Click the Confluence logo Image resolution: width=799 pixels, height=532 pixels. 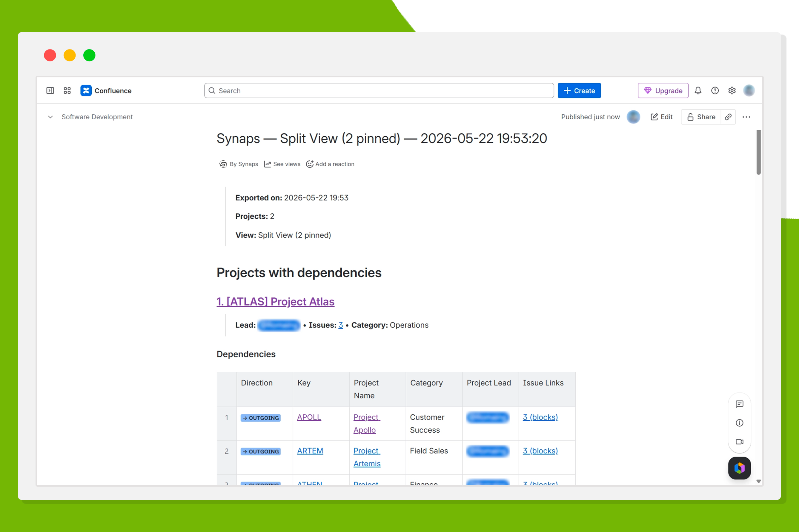[x=106, y=91]
